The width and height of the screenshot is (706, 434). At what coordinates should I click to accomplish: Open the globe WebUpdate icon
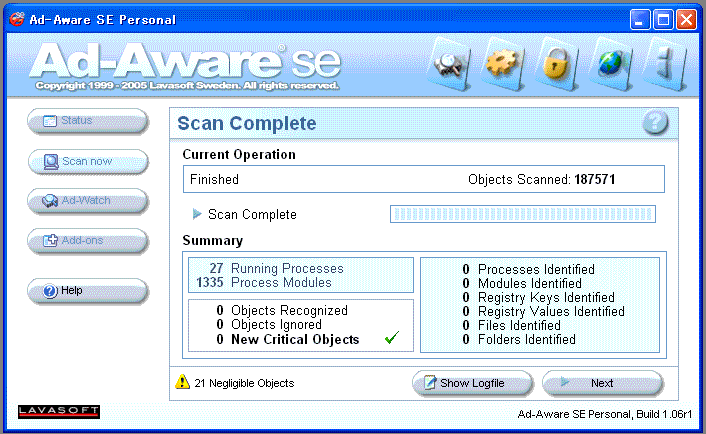click(x=611, y=64)
